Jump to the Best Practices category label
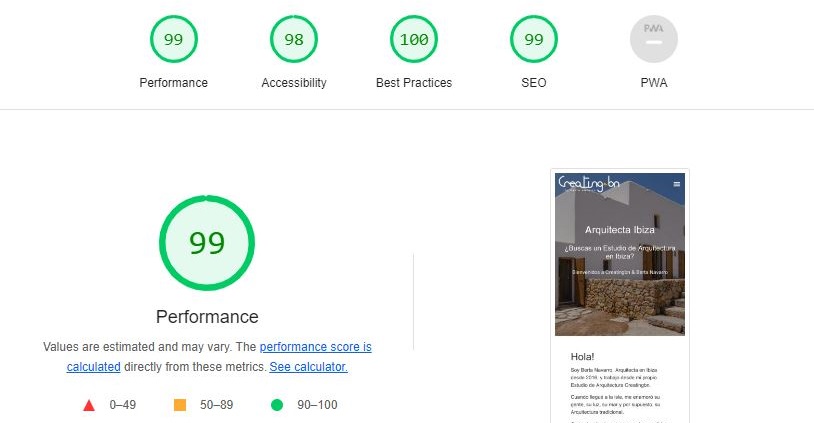 coord(414,83)
